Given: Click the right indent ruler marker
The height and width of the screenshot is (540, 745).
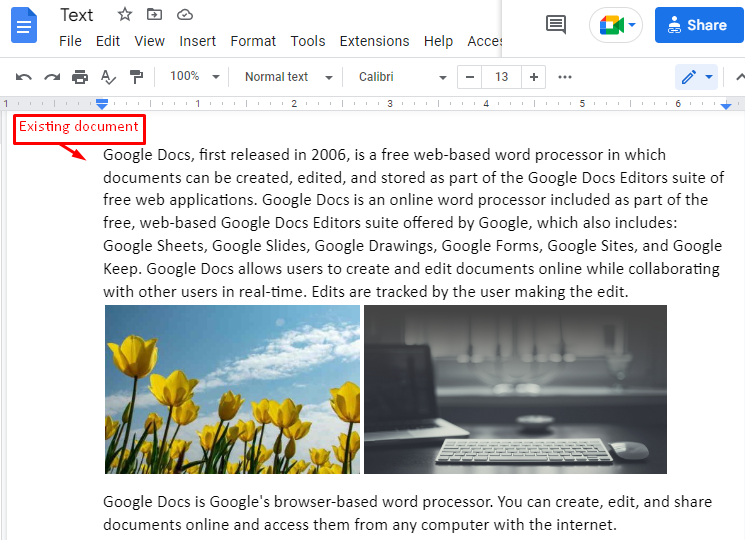Looking at the screenshot, I should click(726, 105).
